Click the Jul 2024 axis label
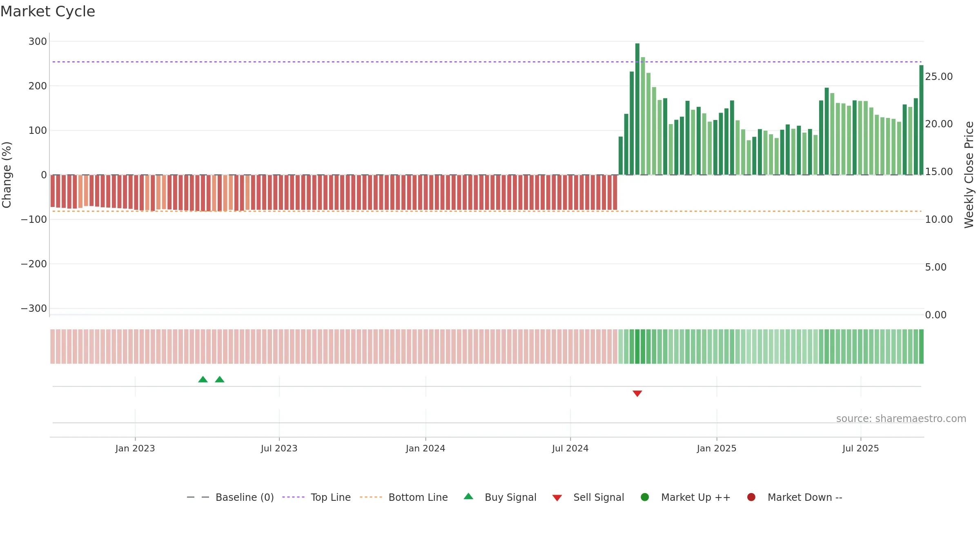The image size is (980, 551). coord(570,449)
